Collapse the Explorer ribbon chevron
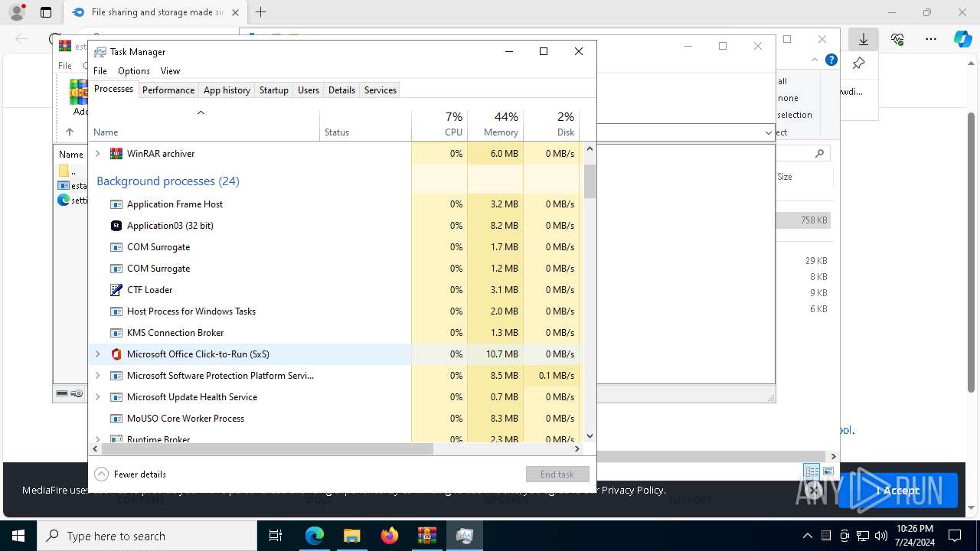This screenshot has height=551, width=980. [815, 60]
